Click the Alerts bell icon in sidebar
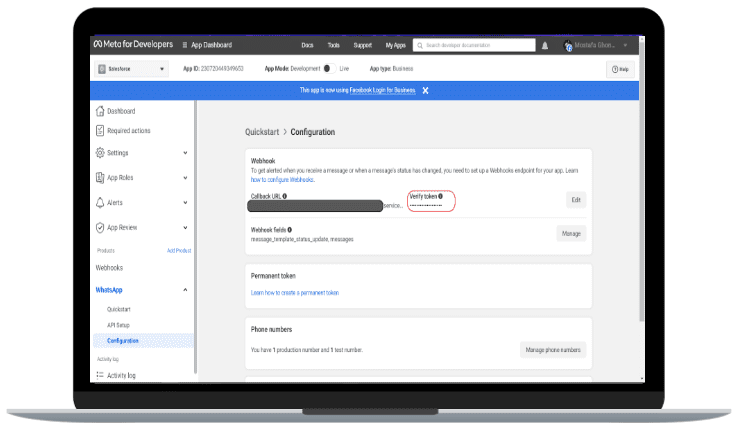The width and height of the screenshot is (743, 423). pyautogui.click(x=100, y=202)
